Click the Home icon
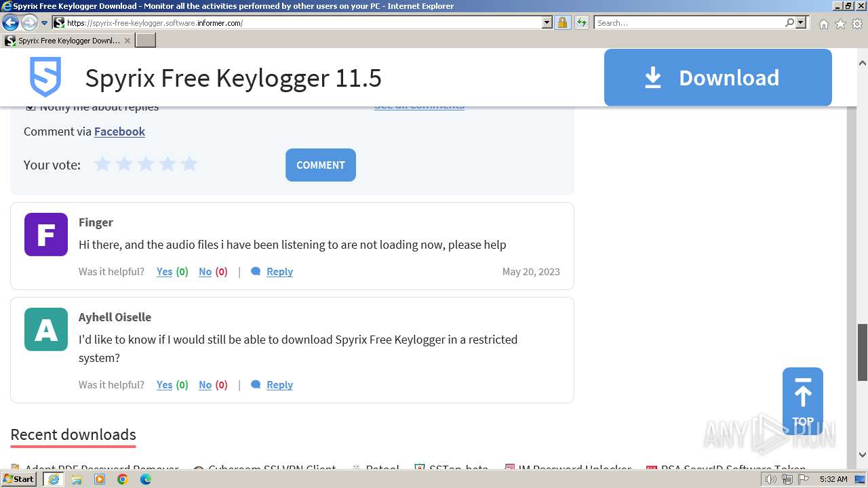The width and height of the screenshot is (868, 488). click(x=823, y=24)
